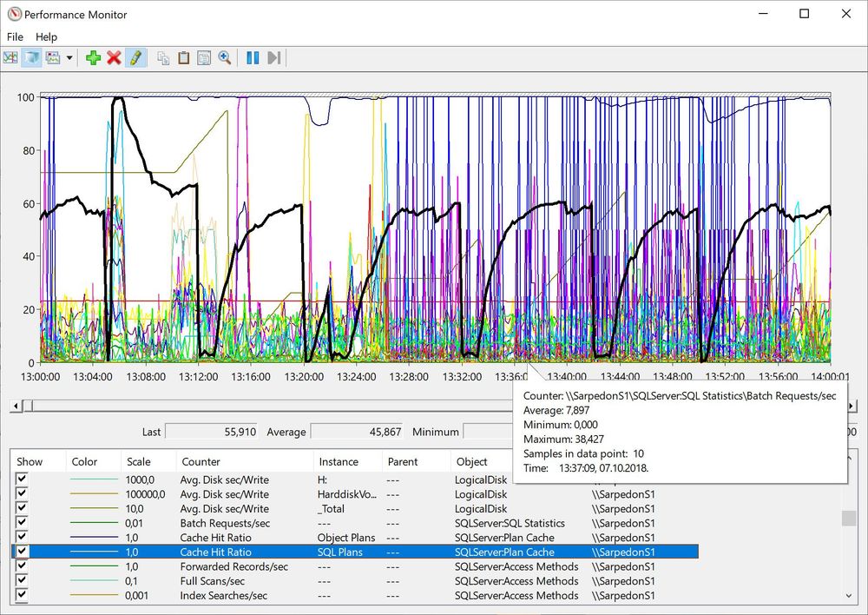The width and height of the screenshot is (868, 615).
Task: Click the Last value field 55,910
Action: [x=212, y=432]
